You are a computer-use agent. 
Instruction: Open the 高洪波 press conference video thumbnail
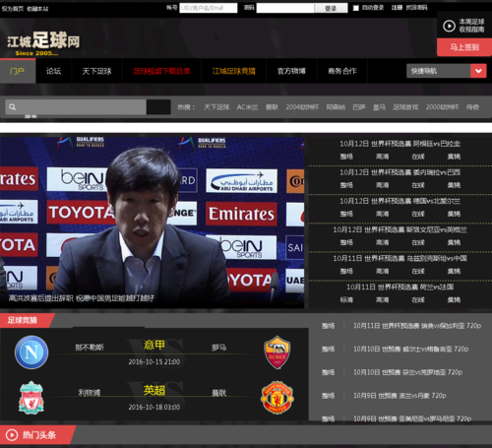[152, 223]
